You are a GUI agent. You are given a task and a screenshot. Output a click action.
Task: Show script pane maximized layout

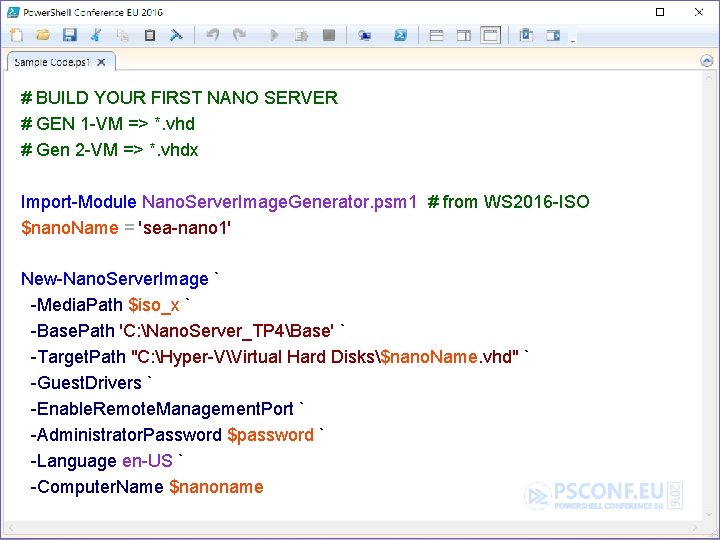click(x=490, y=35)
